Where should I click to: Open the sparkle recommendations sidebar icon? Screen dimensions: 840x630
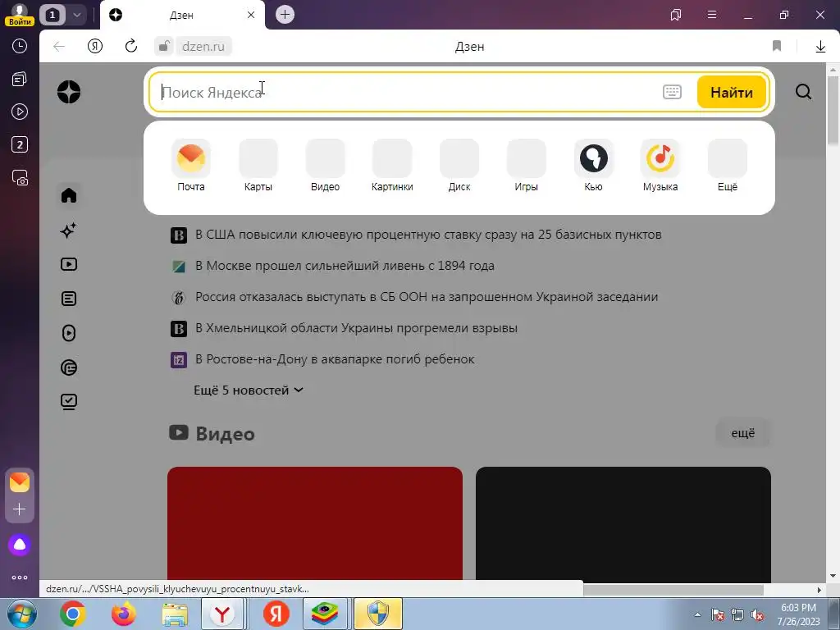[69, 231]
